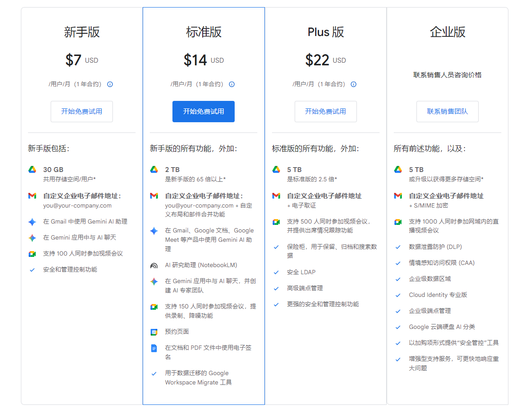Click the Gmail icon beside S/MIME 加密
The height and width of the screenshot is (412, 532).
(x=398, y=196)
